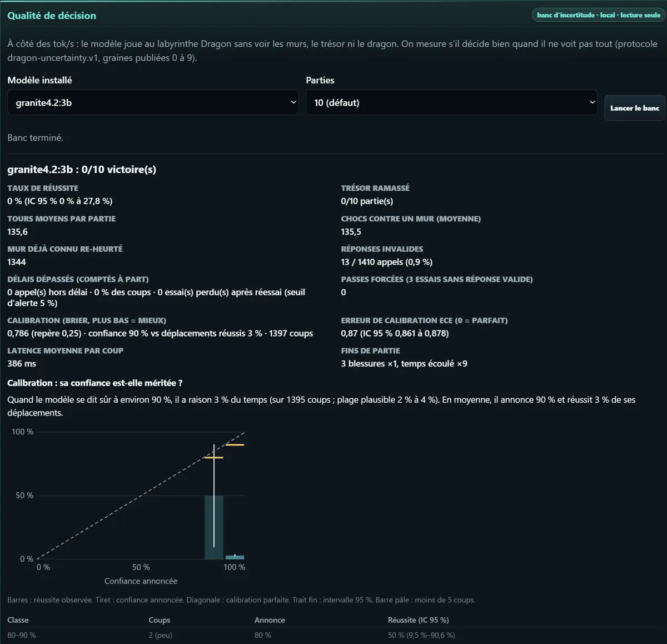Click the FINS DE PARTIE label

(x=371, y=350)
